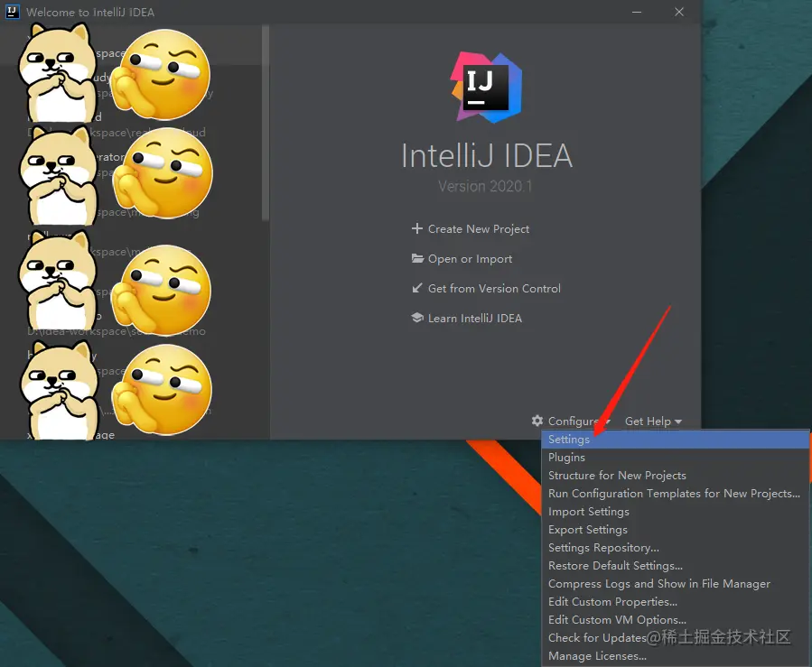Click the graduation cap icon beside Learn IntelliJ IDEA
The image size is (812, 667).
point(417,318)
